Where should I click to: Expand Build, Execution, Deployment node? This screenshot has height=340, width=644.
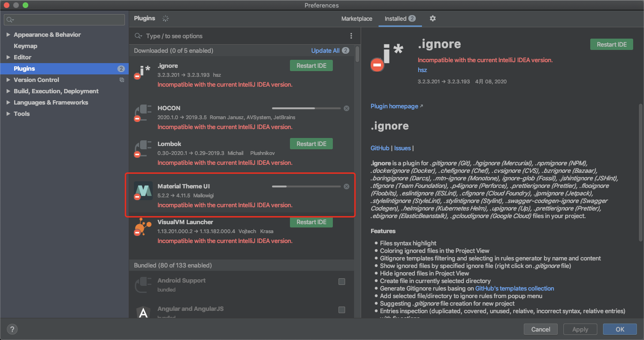pyautogui.click(x=8, y=91)
